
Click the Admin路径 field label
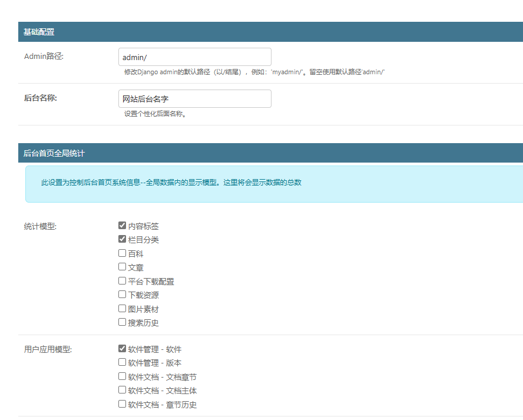click(x=44, y=57)
